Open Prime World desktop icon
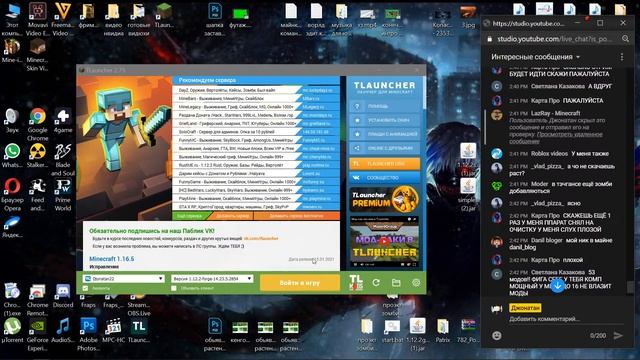This screenshot has height=360, width=640. pos(63,187)
